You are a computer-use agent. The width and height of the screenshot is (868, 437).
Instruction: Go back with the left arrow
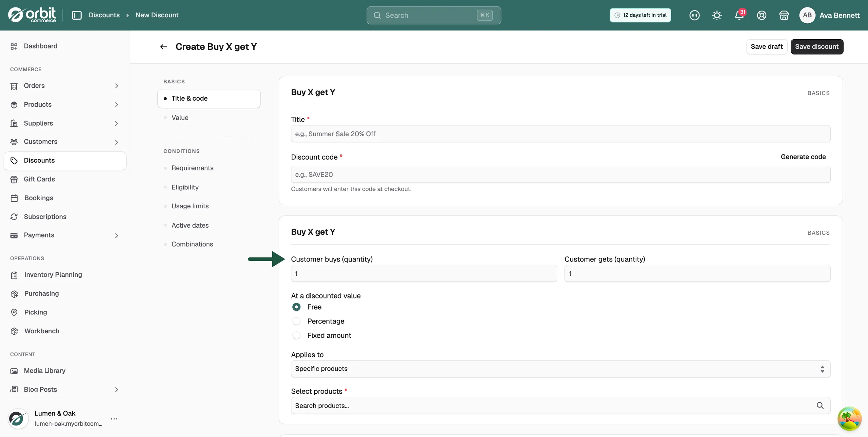[x=164, y=47]
